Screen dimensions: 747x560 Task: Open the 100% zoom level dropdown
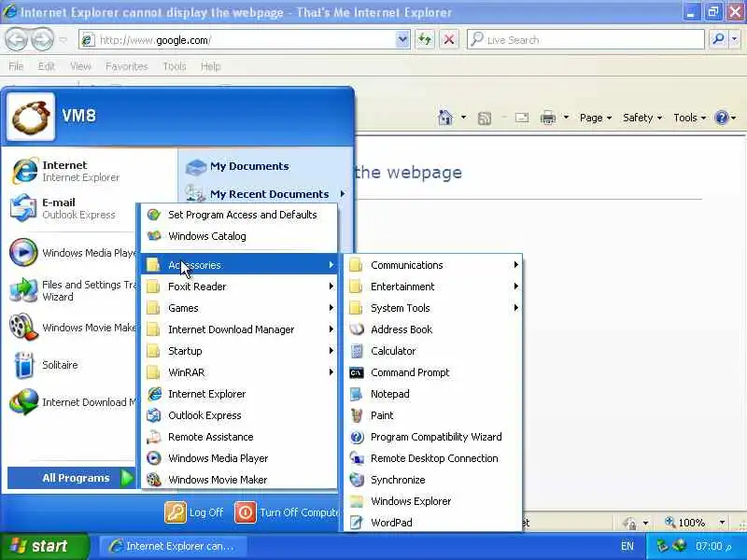click(722, 523)
